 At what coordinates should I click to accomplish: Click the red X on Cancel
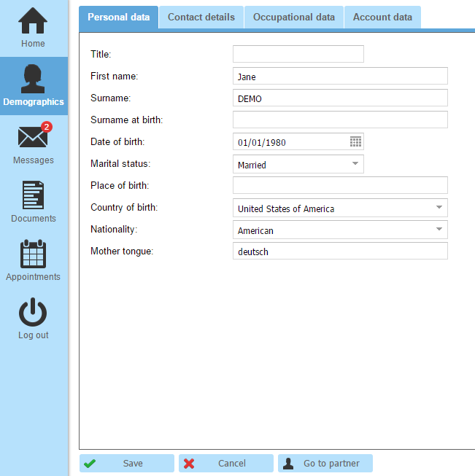[189, 464]
